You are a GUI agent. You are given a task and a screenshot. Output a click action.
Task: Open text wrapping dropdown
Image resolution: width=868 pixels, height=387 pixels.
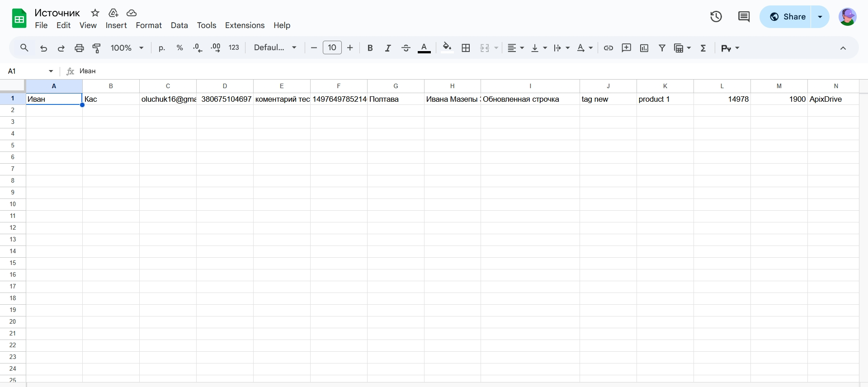(561, 48)
